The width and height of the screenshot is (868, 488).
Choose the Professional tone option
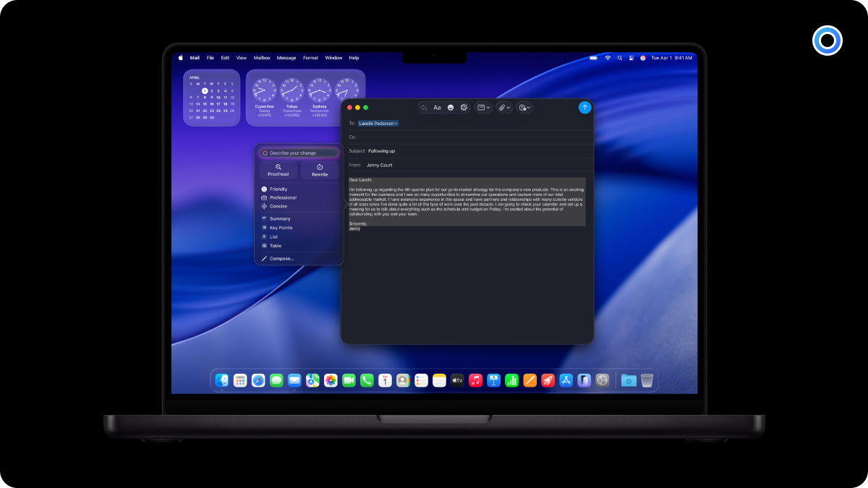pos(283,197)
